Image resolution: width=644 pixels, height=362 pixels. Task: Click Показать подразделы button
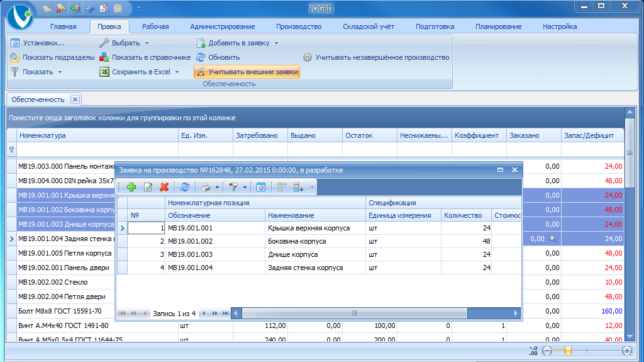(53, 57)
